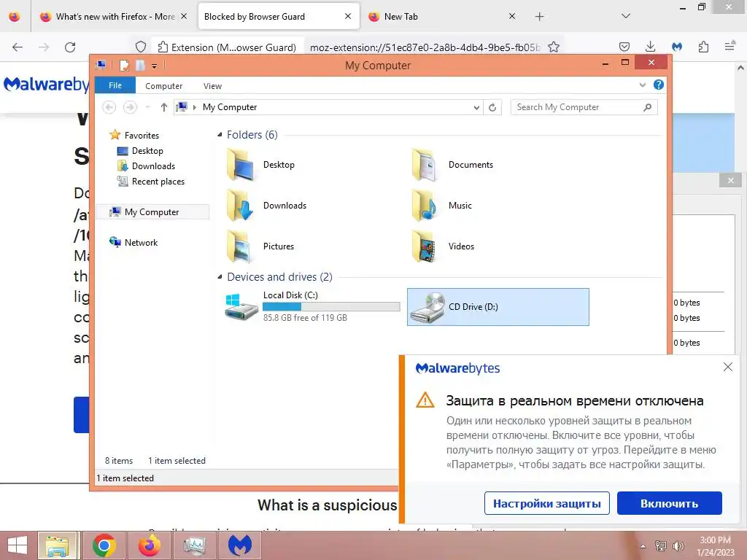Expand the quick access toolbar dropdown
This screenshot has width=747, height=560.
(x=155, y=66)
